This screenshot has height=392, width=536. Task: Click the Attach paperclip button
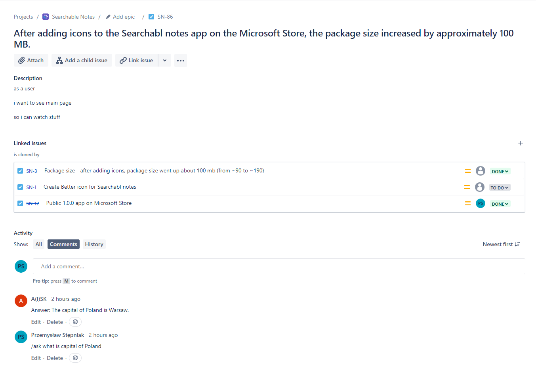(31, 60)
